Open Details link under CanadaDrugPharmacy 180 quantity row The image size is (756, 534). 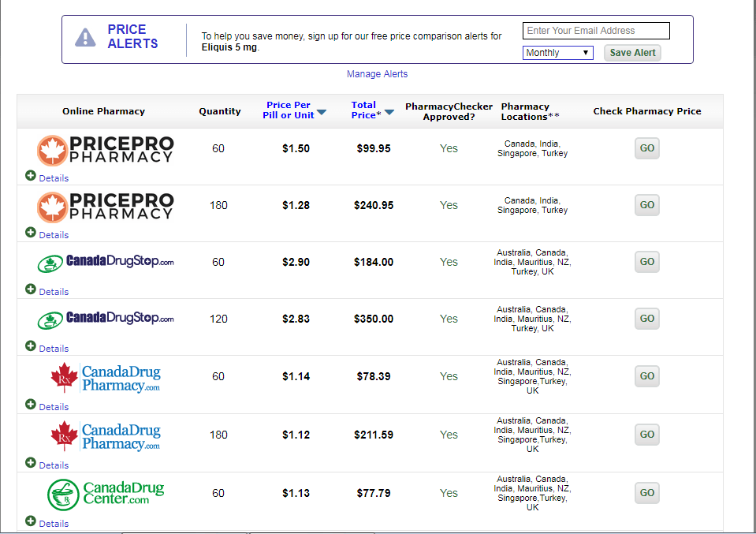[54, 465]
